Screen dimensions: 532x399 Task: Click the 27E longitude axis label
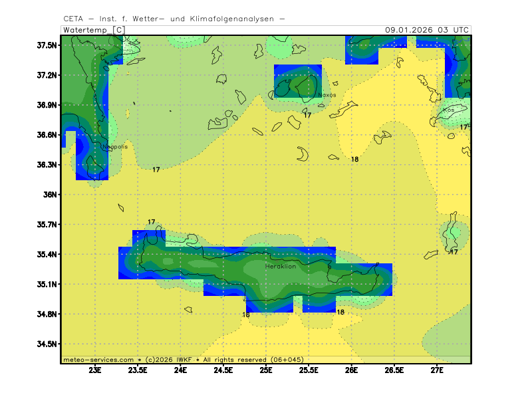click(437, 370)
